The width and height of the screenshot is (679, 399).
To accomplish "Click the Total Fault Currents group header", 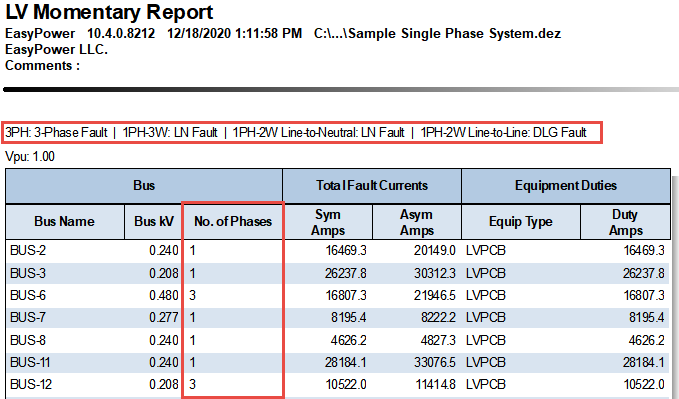I will point(372,185).
